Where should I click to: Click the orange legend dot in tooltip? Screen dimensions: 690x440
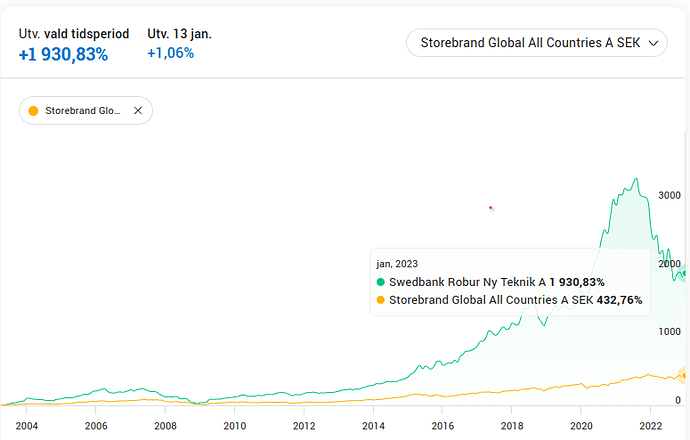tap(381, 300)
